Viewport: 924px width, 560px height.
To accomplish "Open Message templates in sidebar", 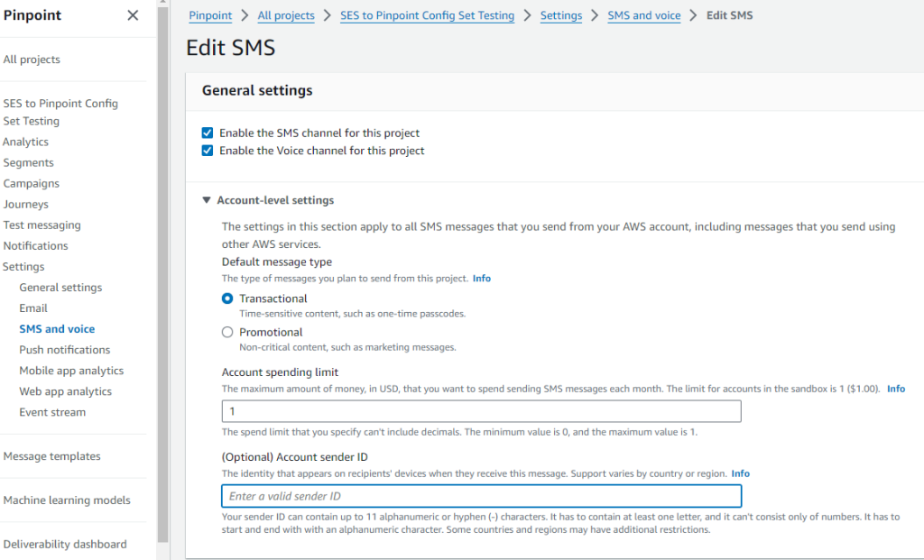I will point(51,456).
